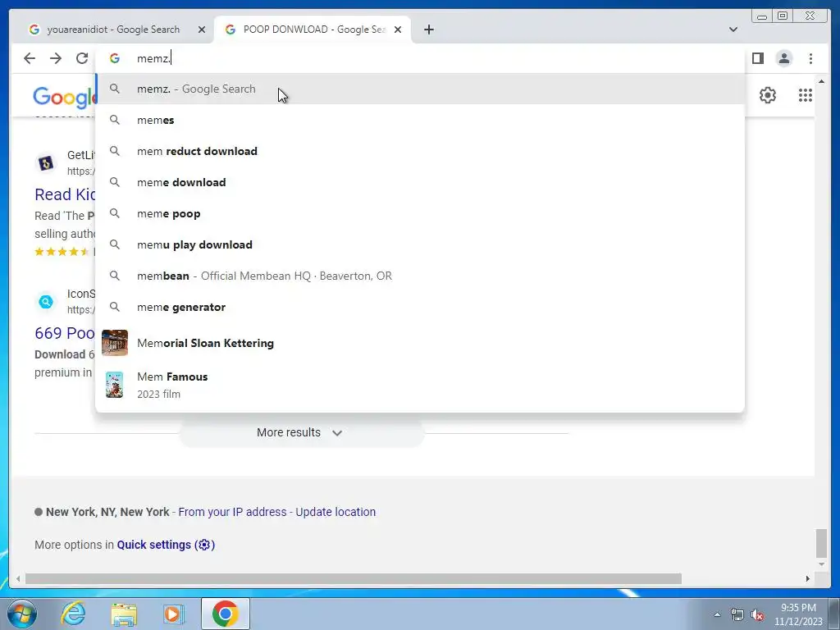Click the 'Update location' link
The width and height of the screenshot is (840, 630).
(336, 512)
